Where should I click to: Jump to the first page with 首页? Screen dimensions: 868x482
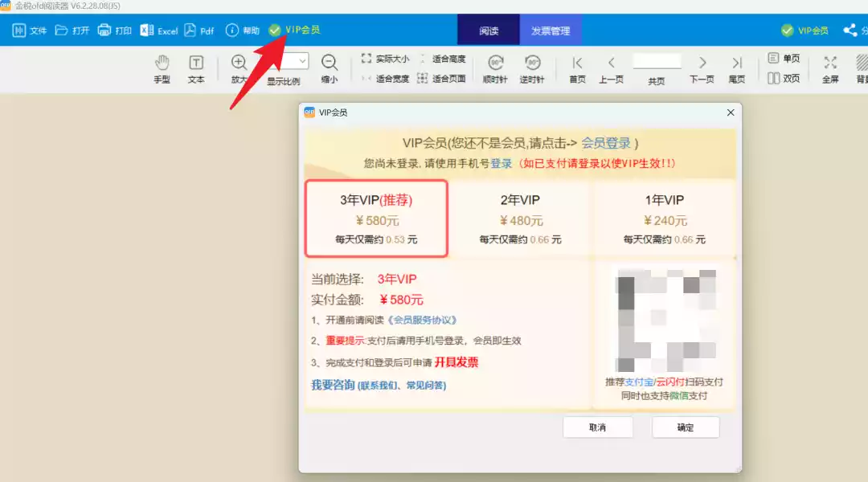click(x=577, y=68)
